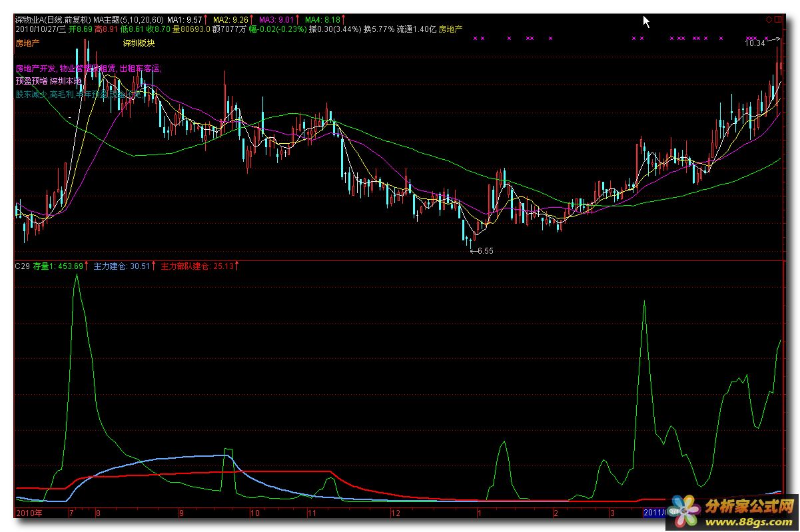The width and height of the screenshot is (800, 532).
Task: Click the magenta business description 房地产开发 line
Action: tap(88, 68)
